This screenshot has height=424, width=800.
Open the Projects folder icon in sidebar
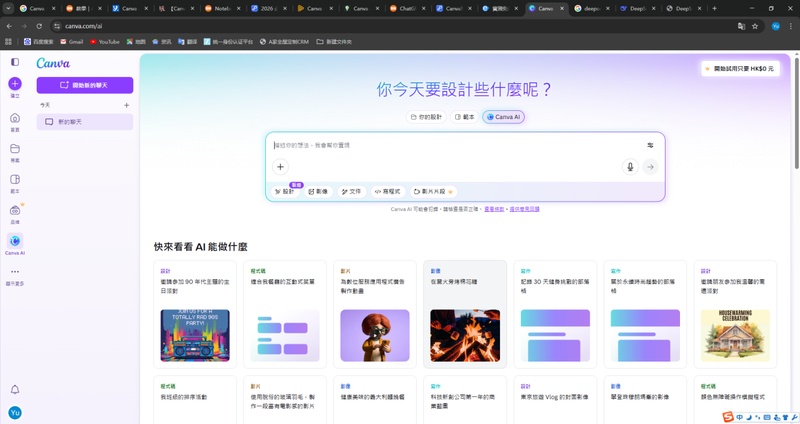click(15, 148)
